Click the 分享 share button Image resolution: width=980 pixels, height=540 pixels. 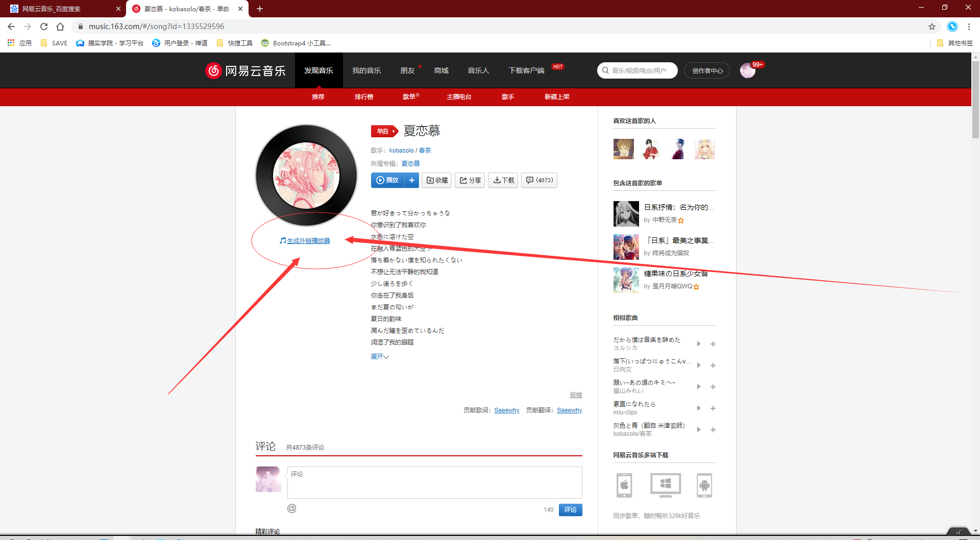pos(470,180)
